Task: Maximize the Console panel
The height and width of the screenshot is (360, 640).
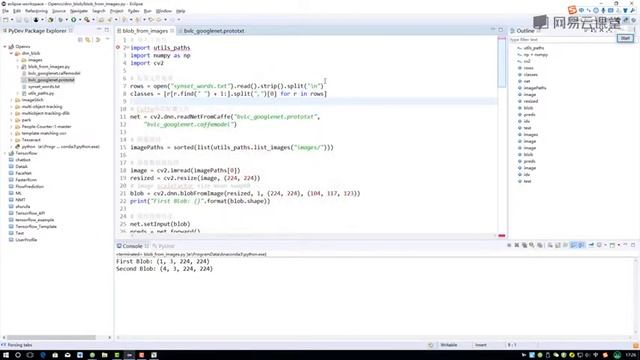Action: coord(633,245)
